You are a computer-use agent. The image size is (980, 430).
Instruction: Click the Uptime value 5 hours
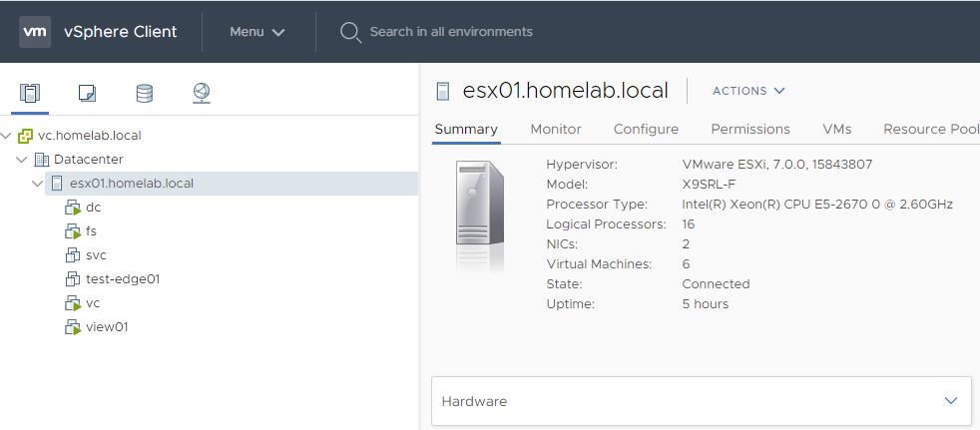coord(706,304)
